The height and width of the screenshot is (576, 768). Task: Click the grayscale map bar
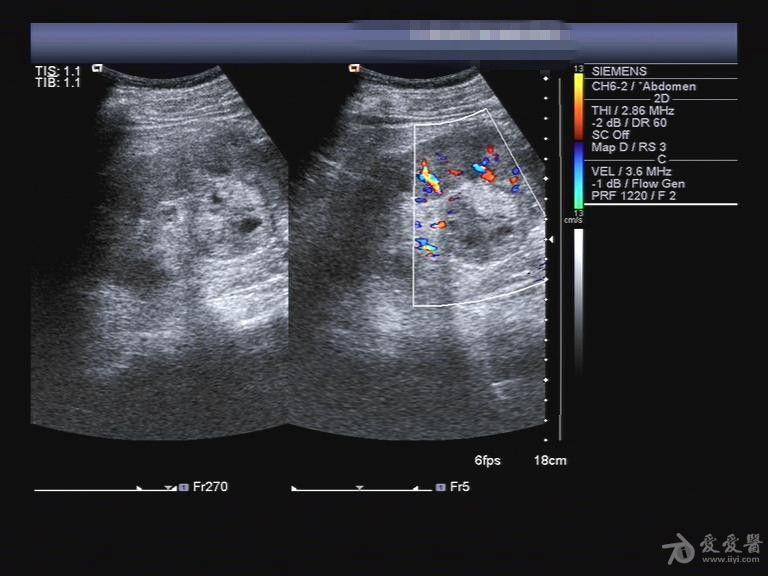(x=578, y=301)
